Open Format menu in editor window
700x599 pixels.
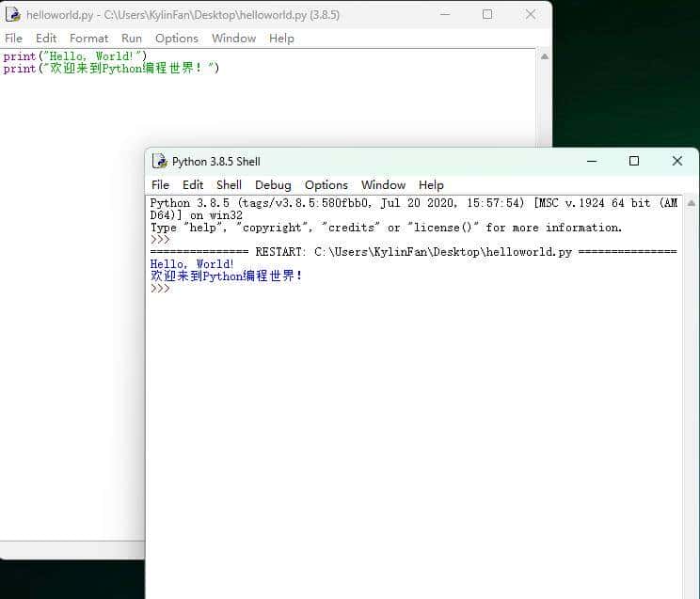click(x=88, y=39)
